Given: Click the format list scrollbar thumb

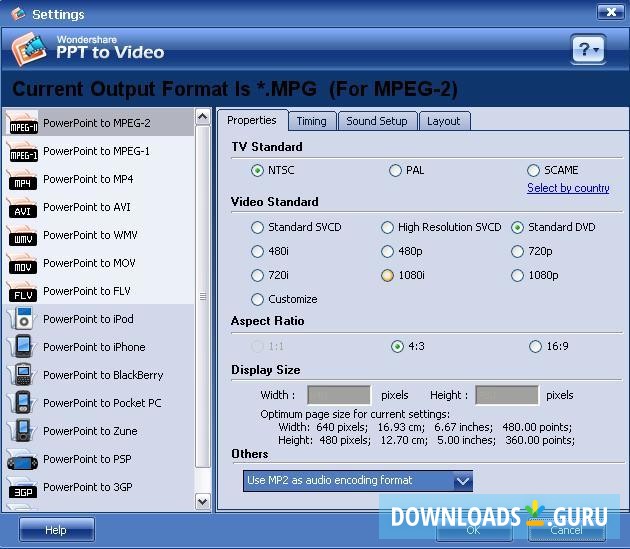Looking at the screenshot, I should 203,297.
